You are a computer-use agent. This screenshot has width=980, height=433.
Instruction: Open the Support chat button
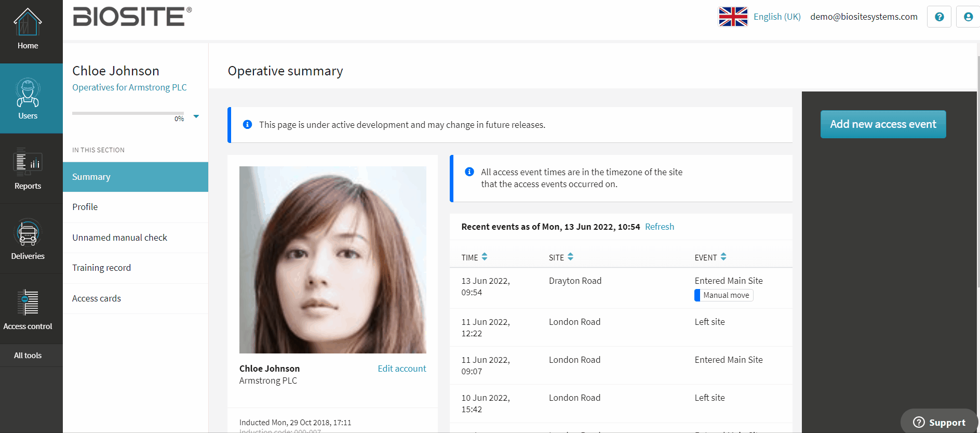click(x=939, y=422)
